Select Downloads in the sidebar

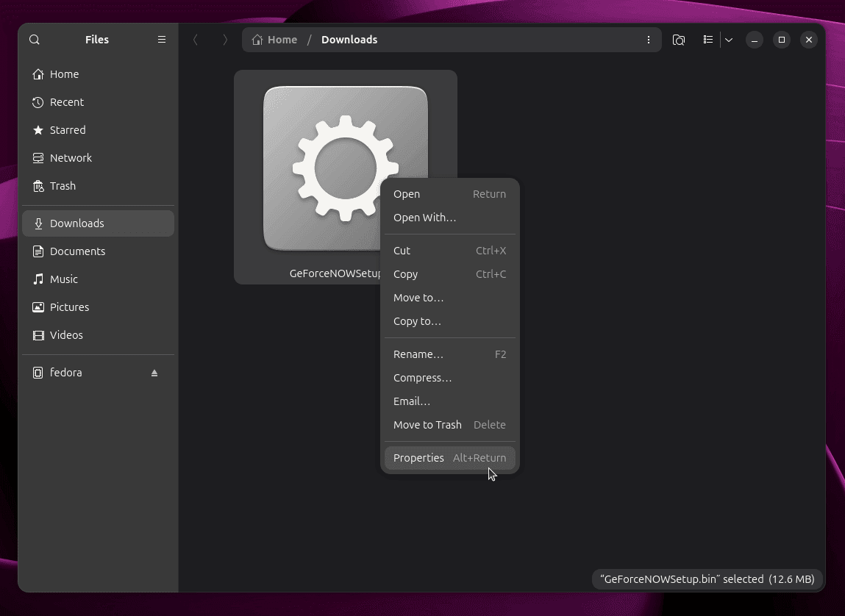click(98, 223)
